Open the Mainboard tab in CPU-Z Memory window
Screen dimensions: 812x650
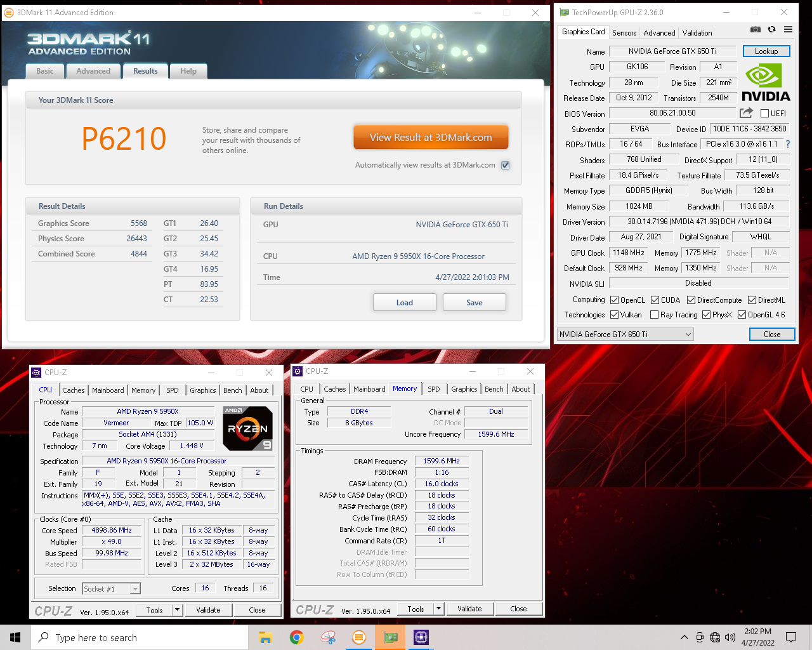pos(369,389)
